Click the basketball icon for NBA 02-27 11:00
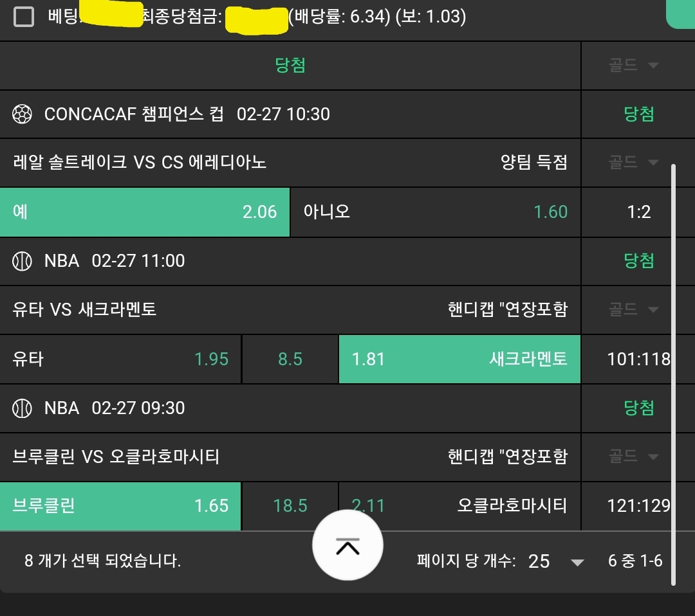Screen dimensions: 695x616 click(22, 261)
